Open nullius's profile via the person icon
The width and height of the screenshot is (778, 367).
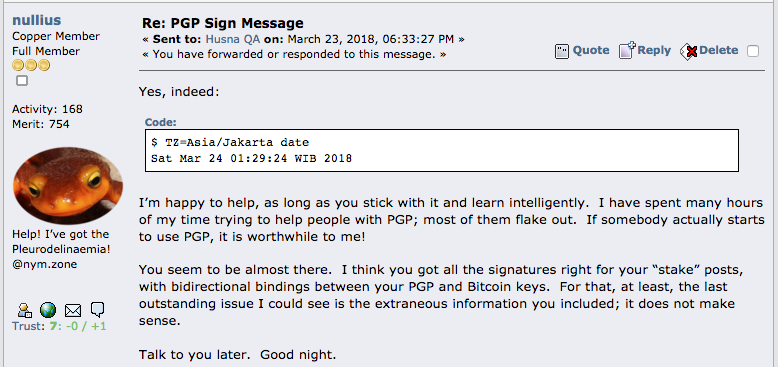pyautogui.click(x=24, y=310)
